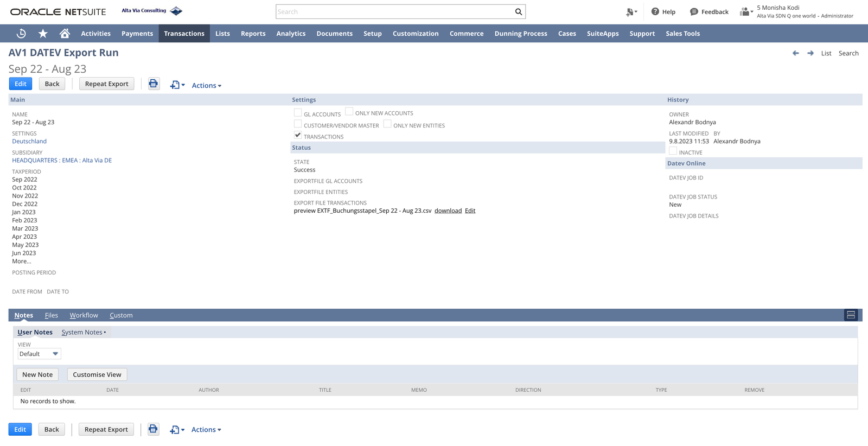The image size is (868, 446).
Task: Click Edit link beside export file
Action: (x=470, y=211)
